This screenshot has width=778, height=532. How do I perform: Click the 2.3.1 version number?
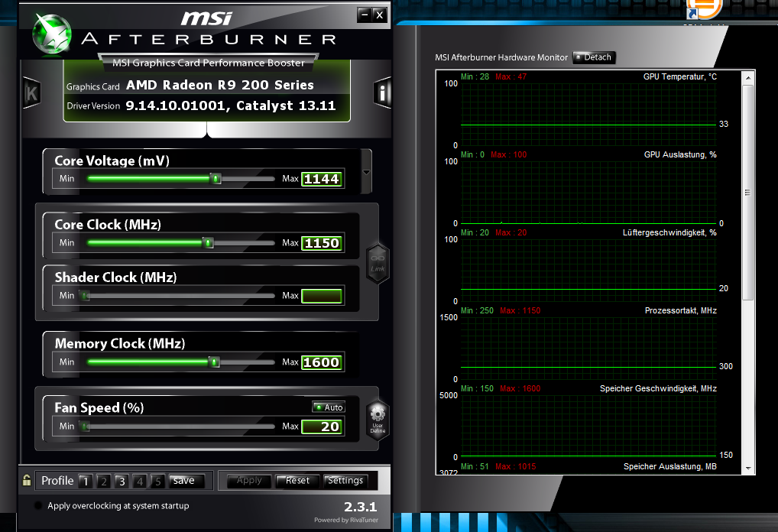coord(361,507)
